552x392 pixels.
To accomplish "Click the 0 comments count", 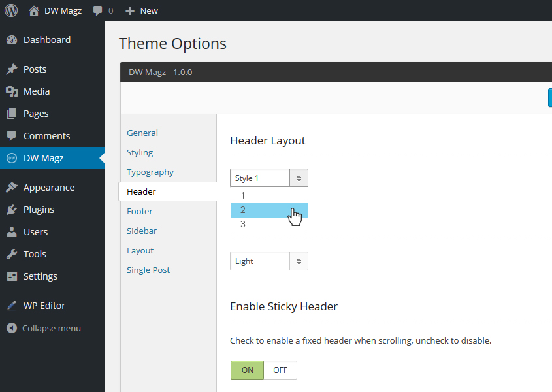I will click(x=111, y=11).
